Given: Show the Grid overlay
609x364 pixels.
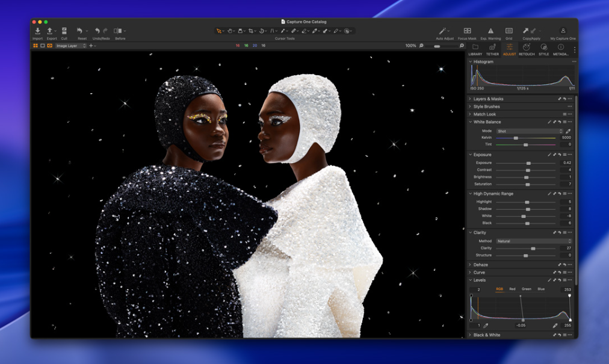Looking at the screenshot, I should 509,31.
